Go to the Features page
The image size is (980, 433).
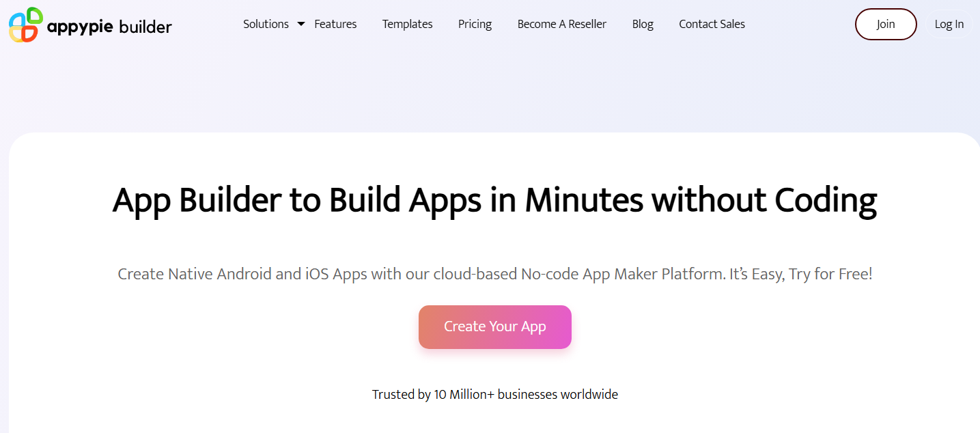(x=335, y=24)
